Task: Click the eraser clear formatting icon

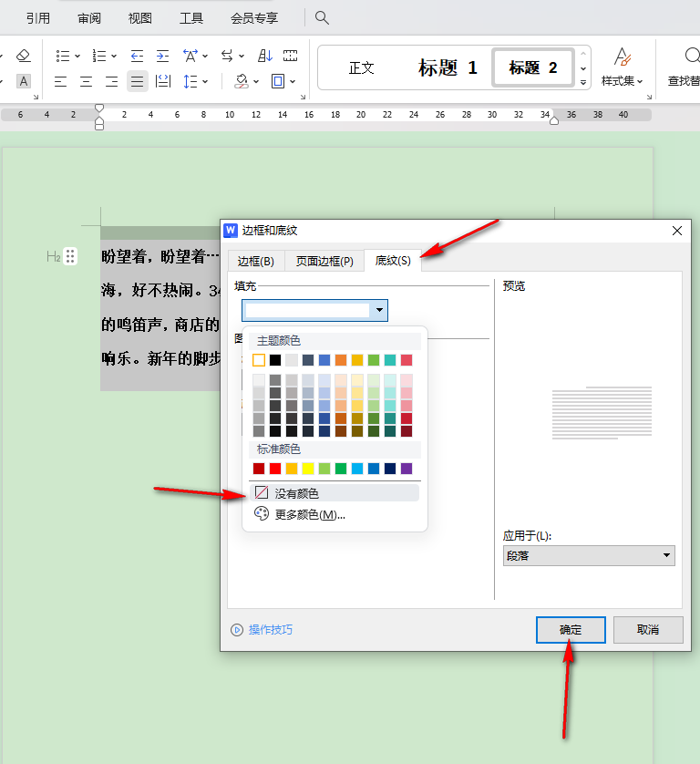Action: tap(24, 56)
